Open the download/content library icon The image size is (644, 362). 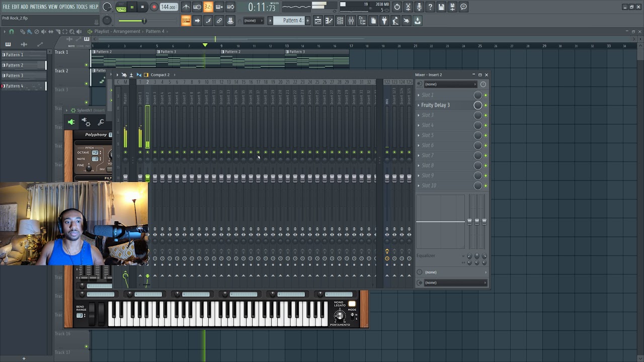click(x=418, y=21)
